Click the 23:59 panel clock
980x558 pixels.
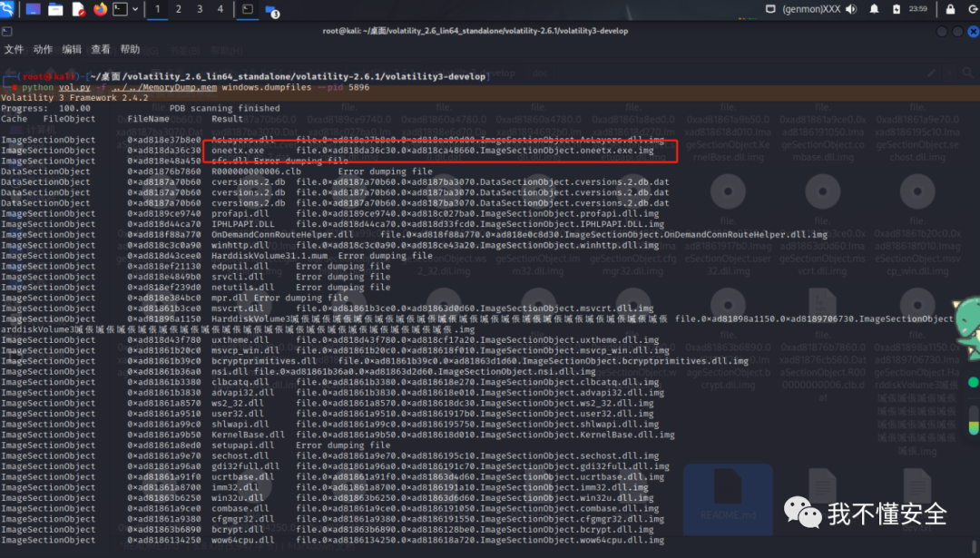918,9
